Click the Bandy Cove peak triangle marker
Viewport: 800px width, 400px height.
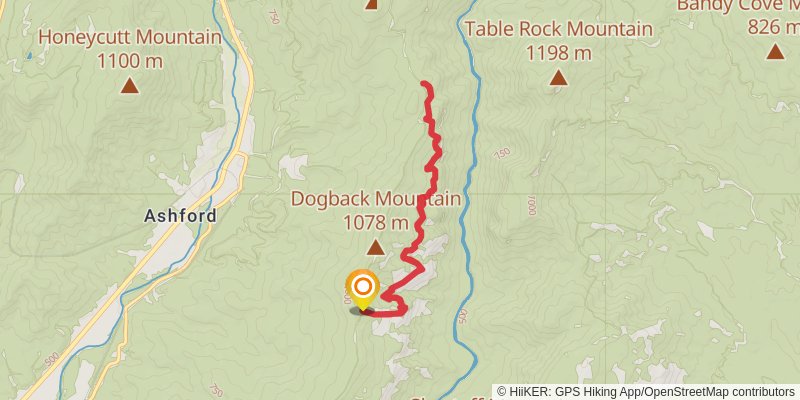pyautogui.click(x=776, y=51)
